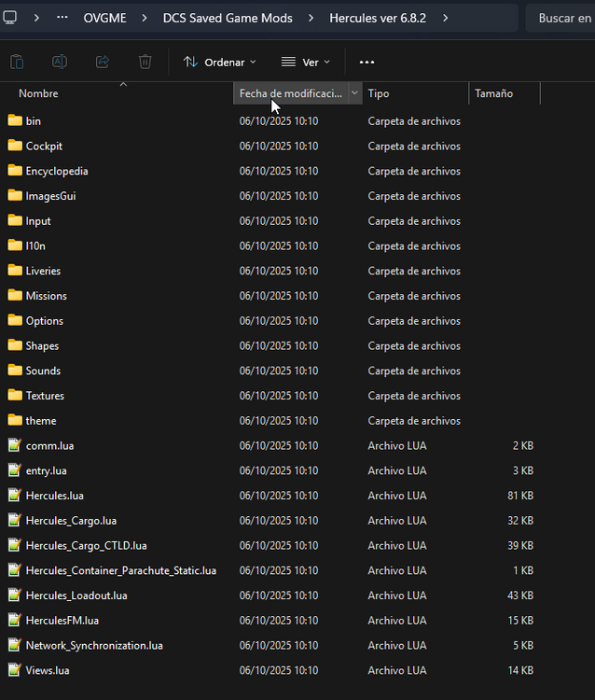Open the Fecha de modificación filter arrow
The height and width of the screenshot is (700, 595).
point(355,93)
